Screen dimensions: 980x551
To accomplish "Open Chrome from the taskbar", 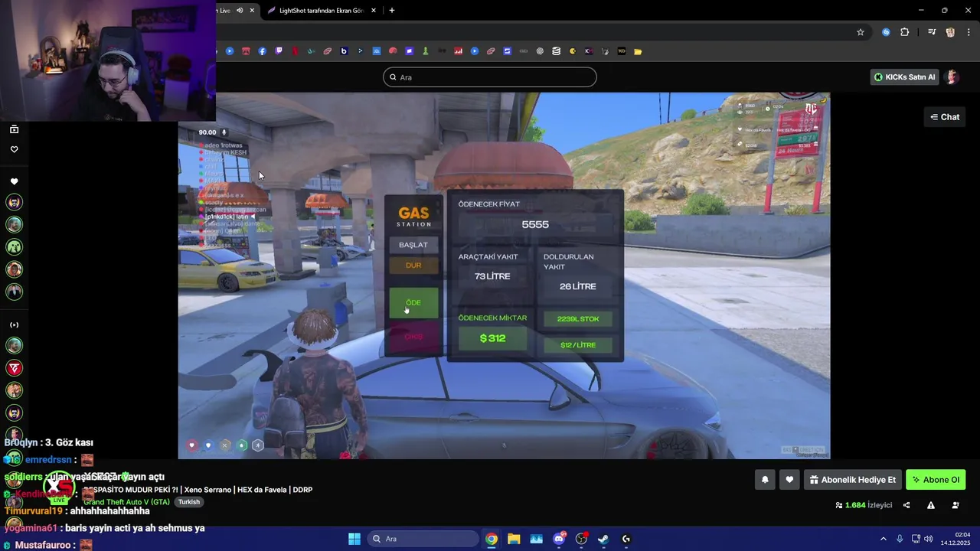I will 492,539.
